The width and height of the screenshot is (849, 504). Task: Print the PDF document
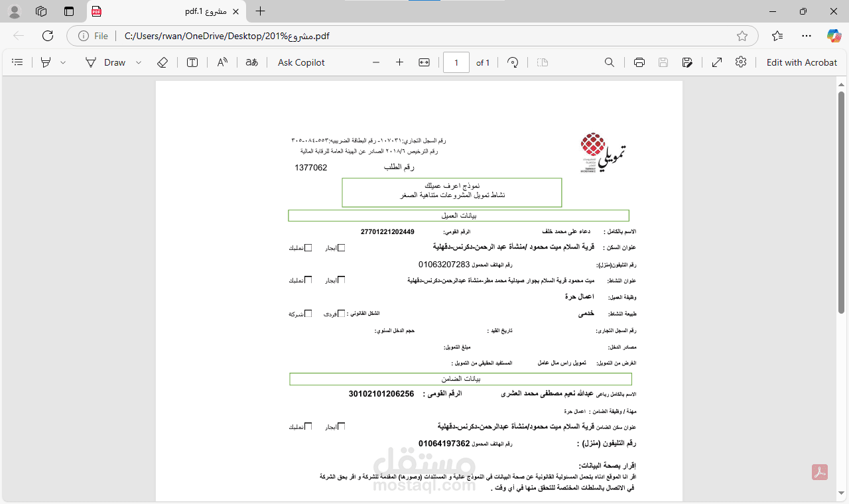639,62
